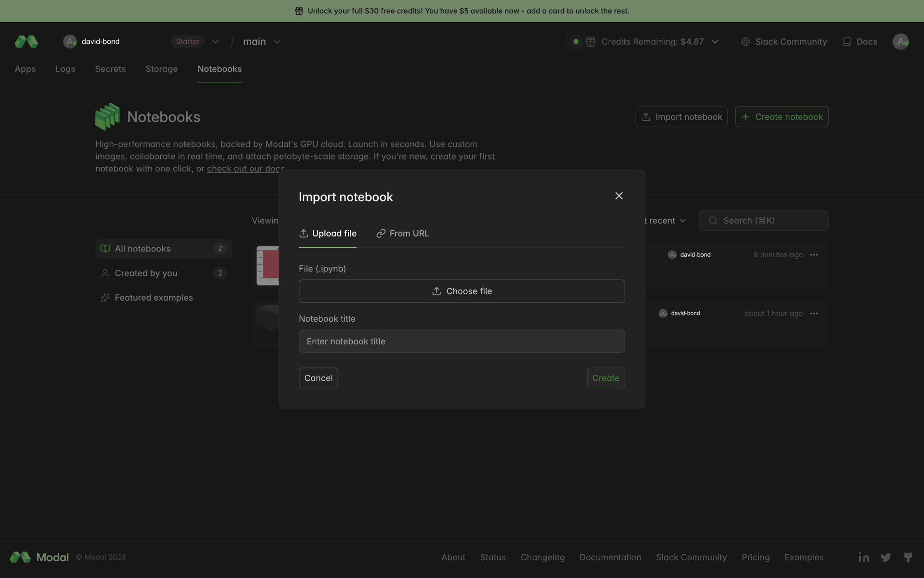
Task: Click the Import notebook button
Action: tap(681, 117)
